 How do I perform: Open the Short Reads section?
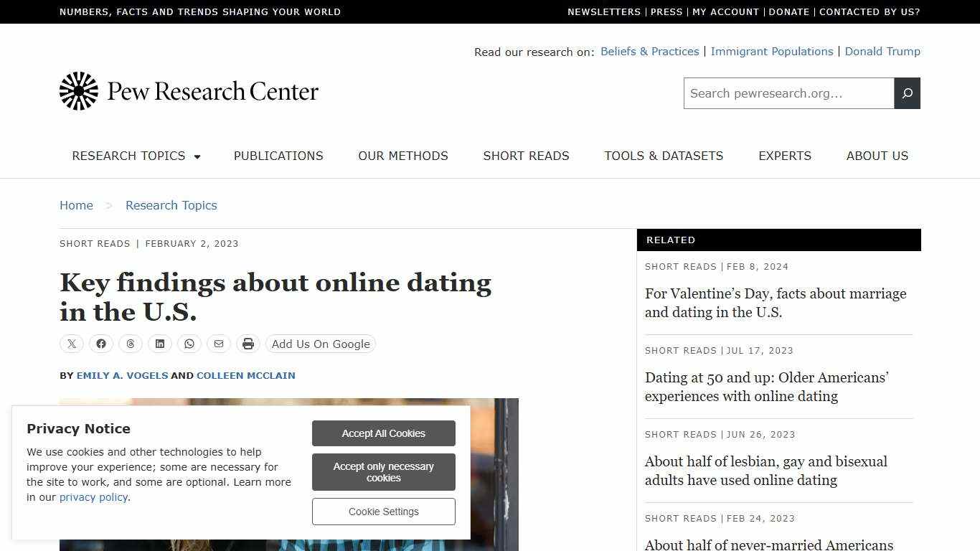pyautogui.click(x=526, y=156)
